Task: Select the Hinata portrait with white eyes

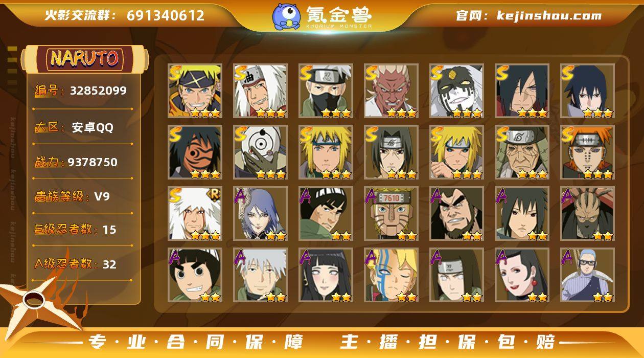Action: point(326,275)
